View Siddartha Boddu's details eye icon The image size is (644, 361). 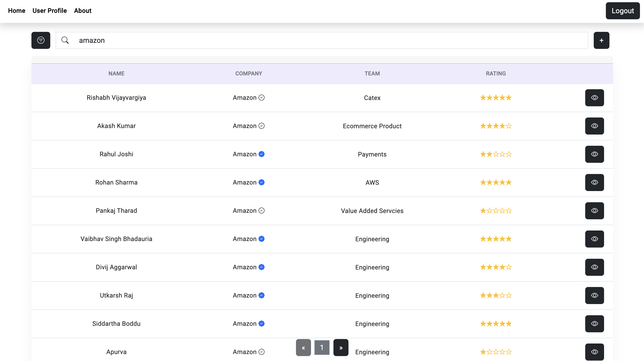[x=594, y=324]
